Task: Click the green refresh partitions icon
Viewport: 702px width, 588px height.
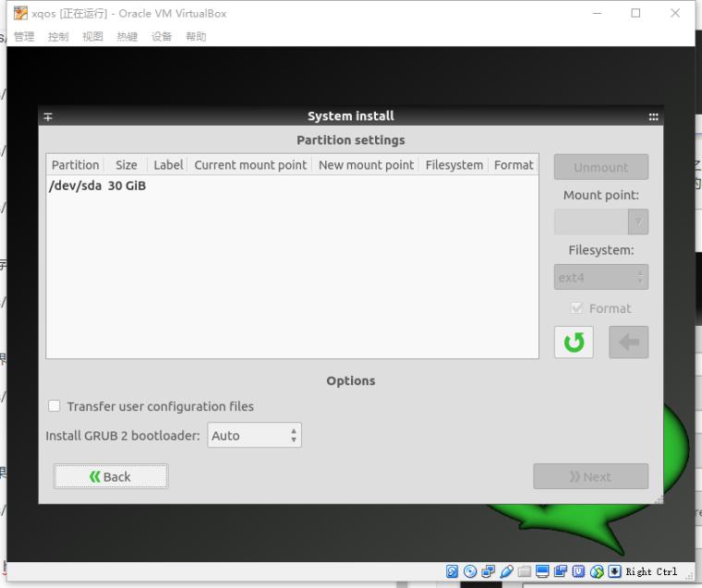Action: coord(574,342)
